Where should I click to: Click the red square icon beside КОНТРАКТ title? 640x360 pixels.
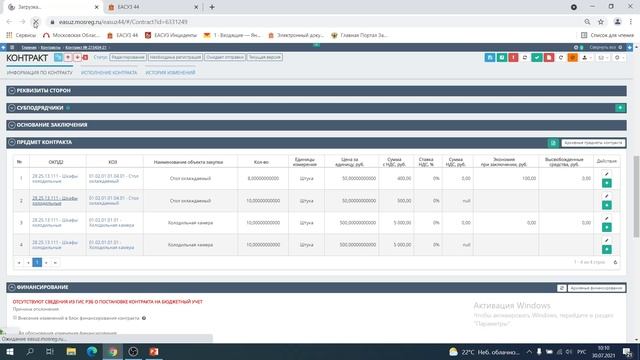point(85,58)
